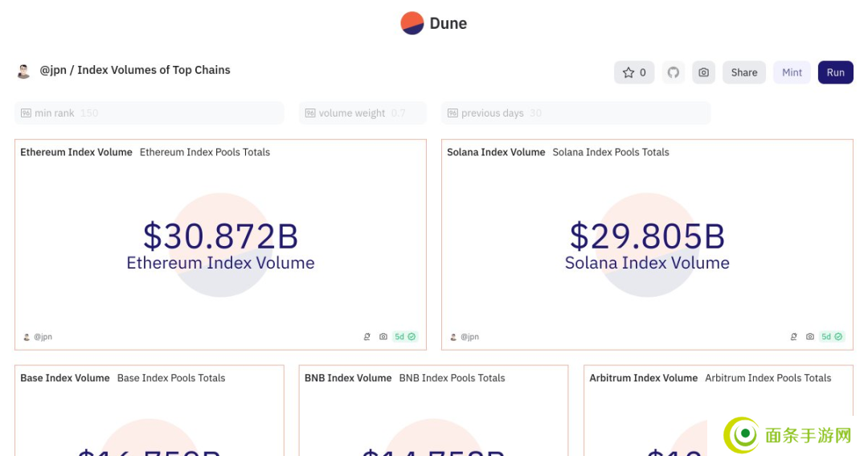This screenshot has width=868, height=456.
Task: Click the dashboard title Index Volumes of Top Chains
Action: (154, 70)
